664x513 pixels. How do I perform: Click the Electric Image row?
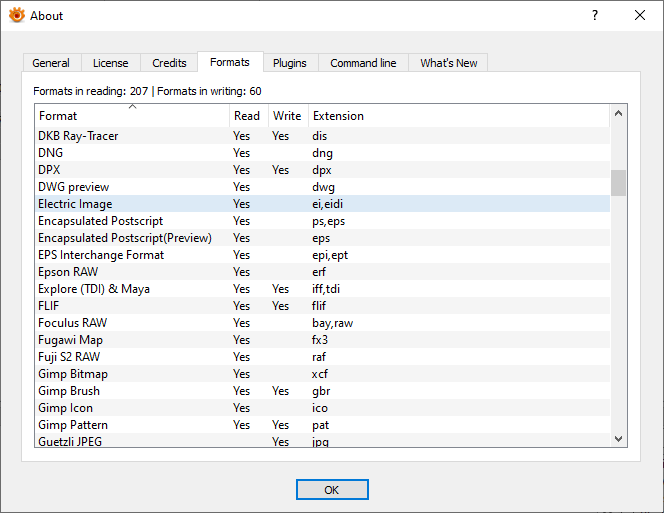tap(323, 204)
